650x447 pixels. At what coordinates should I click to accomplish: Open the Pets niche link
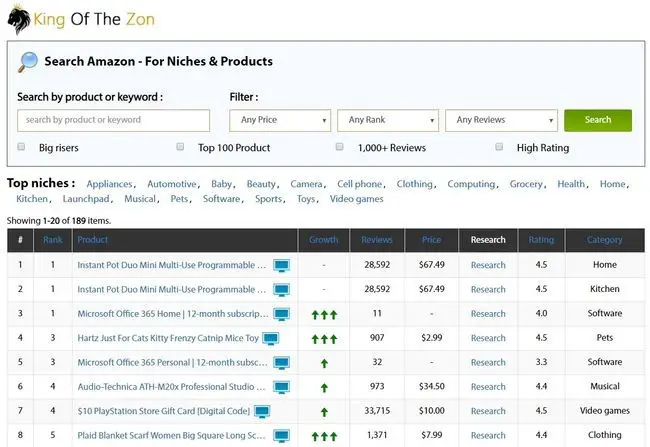[179, 199]
